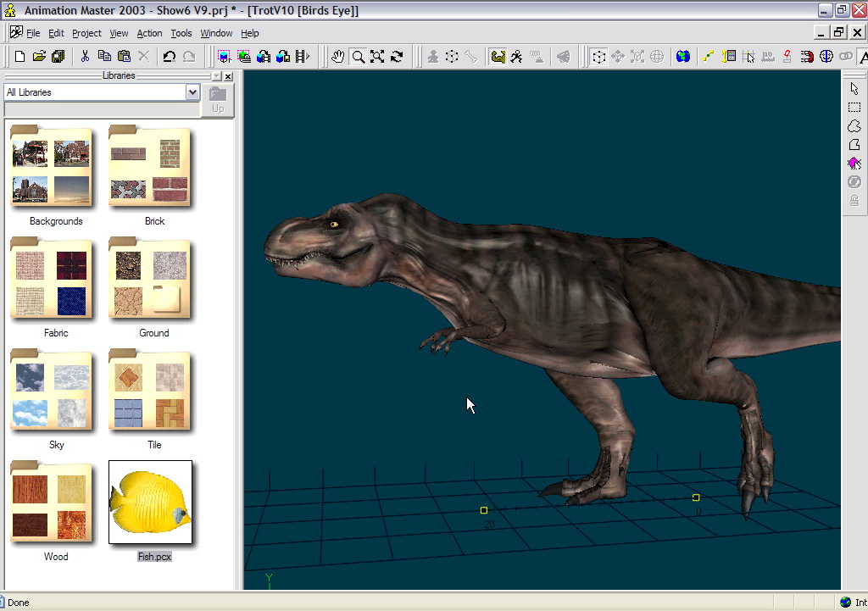Open the Project menu
The height and width of the screenshot is (611, 868).
coord(86,33)
